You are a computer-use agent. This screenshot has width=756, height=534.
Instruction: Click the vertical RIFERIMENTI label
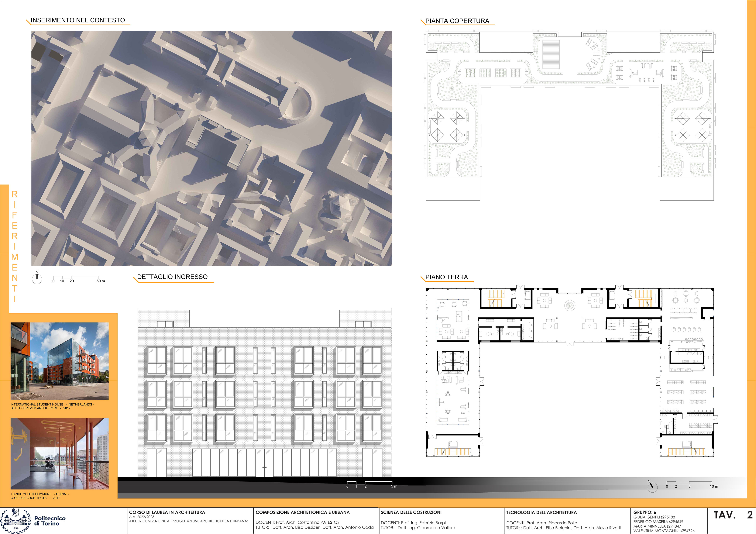(15, 246)
